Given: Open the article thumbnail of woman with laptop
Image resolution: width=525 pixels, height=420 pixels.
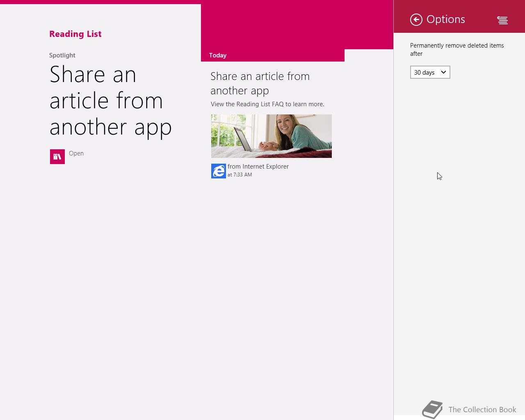Looking at the screenshot, I should coord(272,136).
